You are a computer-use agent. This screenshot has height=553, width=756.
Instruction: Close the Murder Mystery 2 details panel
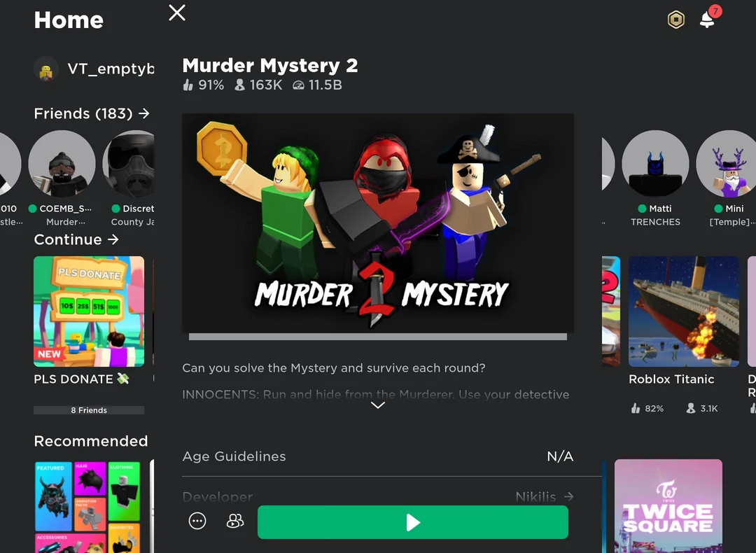[x=177, y=13]
